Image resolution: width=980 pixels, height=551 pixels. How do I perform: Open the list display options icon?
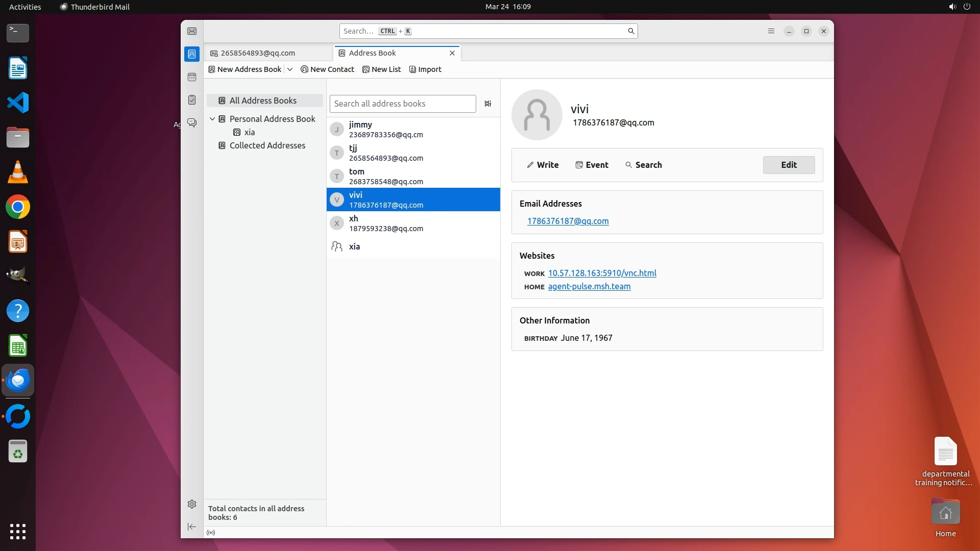(488, 104)
